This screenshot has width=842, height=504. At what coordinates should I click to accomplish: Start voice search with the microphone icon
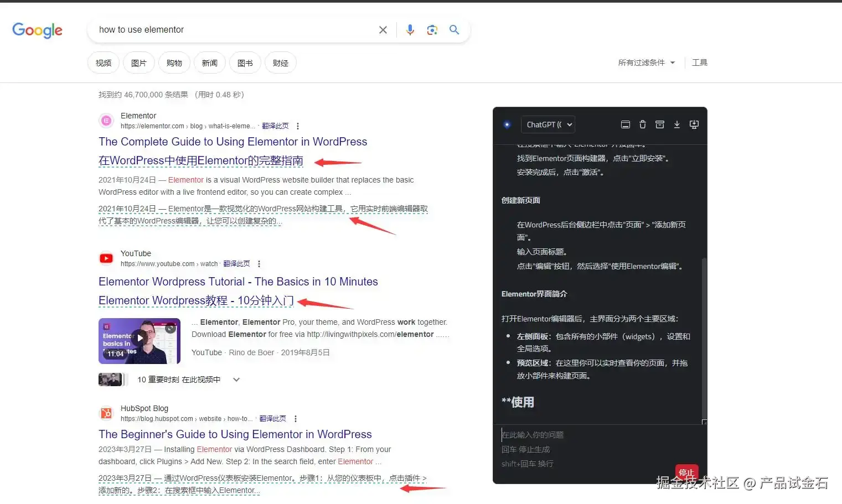pyautogui.click(x=410, y=30)
